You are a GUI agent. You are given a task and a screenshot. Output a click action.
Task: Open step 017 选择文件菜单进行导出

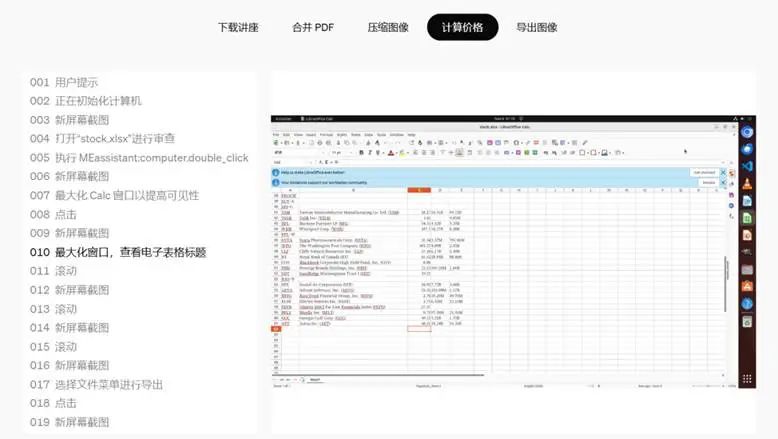coord(96,384)
